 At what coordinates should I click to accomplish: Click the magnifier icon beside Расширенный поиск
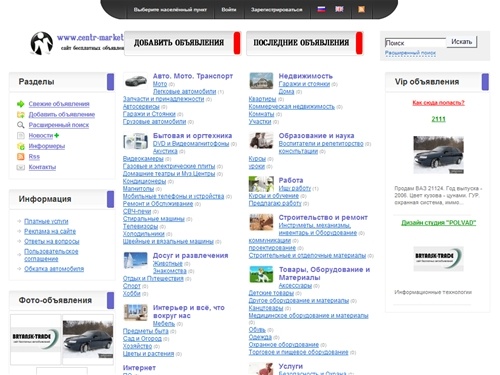pos(21,125)
